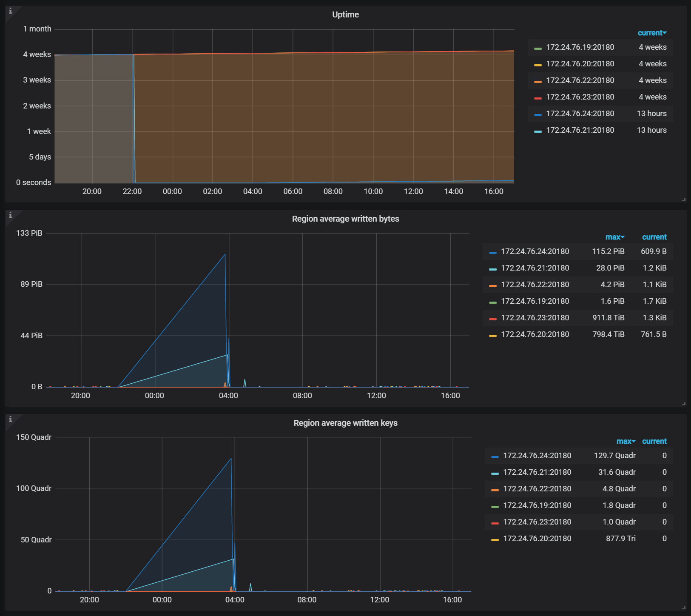Select 172.24.76.20:20180 in the written bytes legend
The image size is (691, 616).
pyautogui.click(x=535, y=334)
